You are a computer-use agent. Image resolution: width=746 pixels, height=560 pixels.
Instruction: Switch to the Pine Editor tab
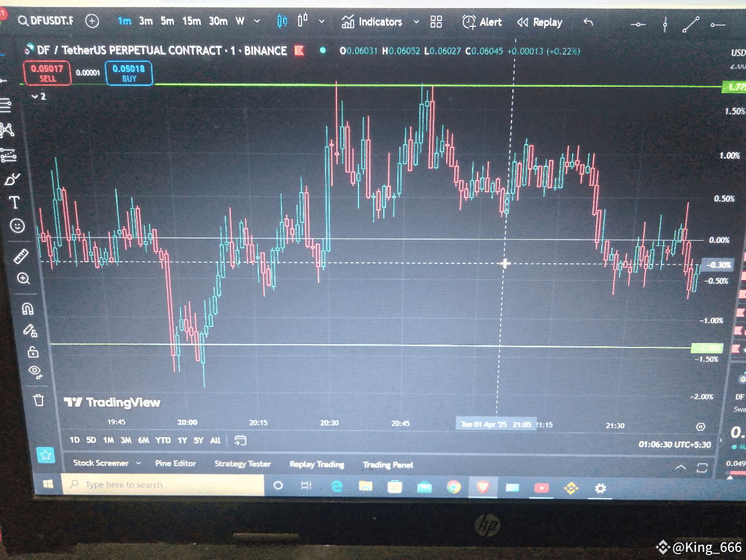pyautogui.click(x=175, y=464)
